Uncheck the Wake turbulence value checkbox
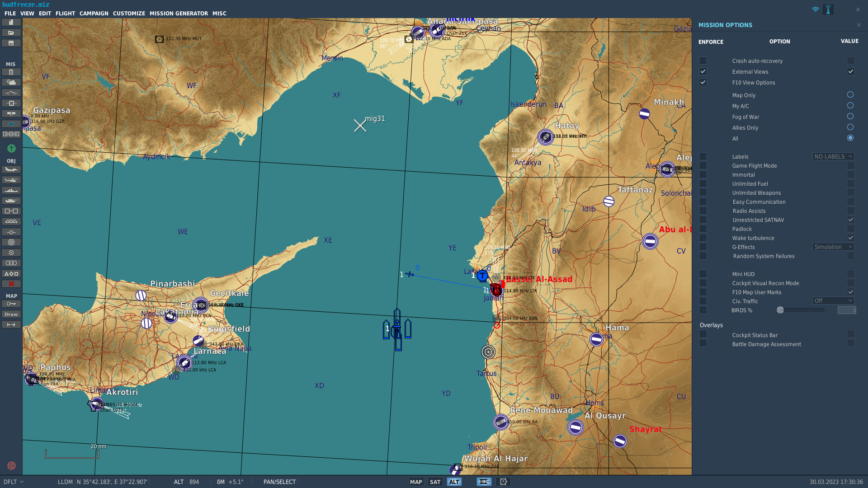This screenshot has height=488, width=868. pos(851,238)
